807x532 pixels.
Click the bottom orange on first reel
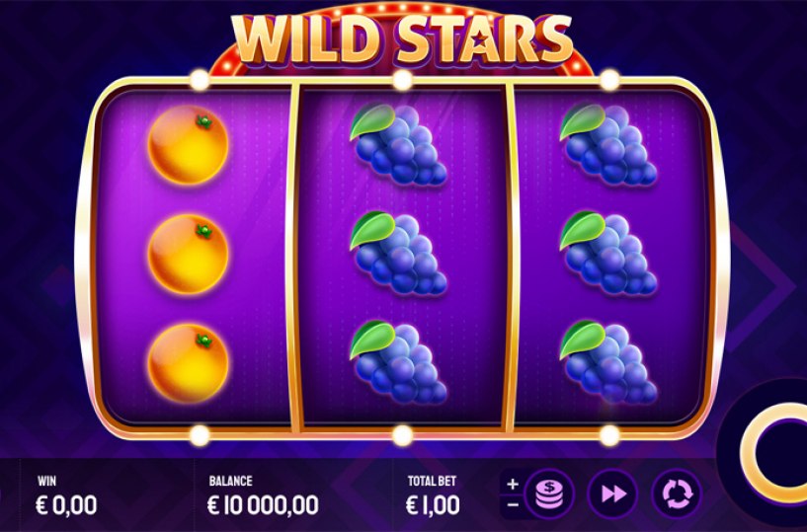(189, 363)
